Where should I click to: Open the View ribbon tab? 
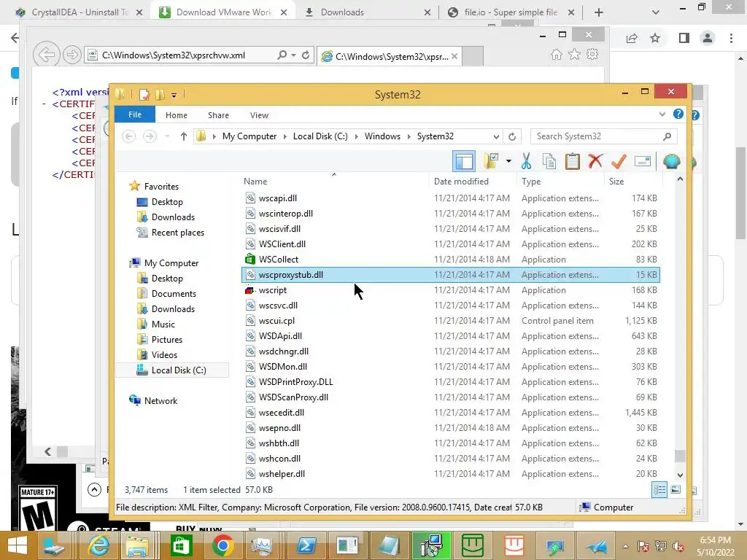point(259,115)
